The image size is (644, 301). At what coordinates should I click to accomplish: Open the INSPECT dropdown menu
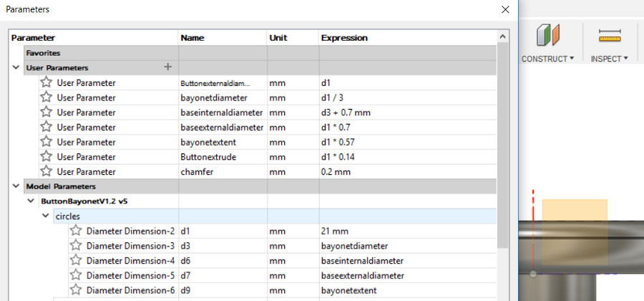pyautogui.click(x=610, y=59)
